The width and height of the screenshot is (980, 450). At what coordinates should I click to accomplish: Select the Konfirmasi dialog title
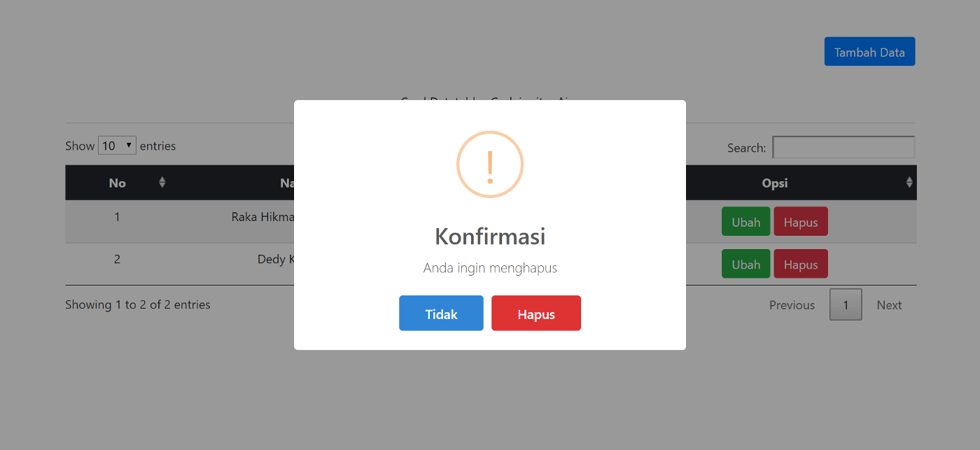pyautogui.click(x=490, y=236)
